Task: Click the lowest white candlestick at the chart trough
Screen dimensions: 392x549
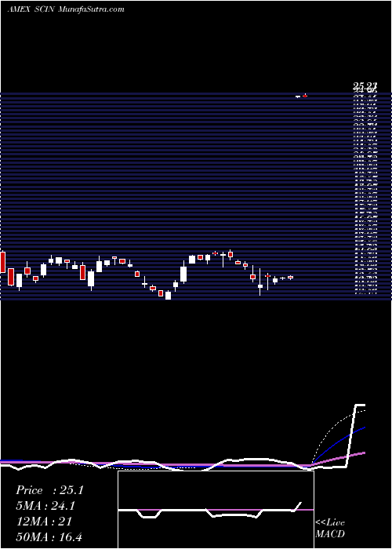Action: (x=168, y=295)
